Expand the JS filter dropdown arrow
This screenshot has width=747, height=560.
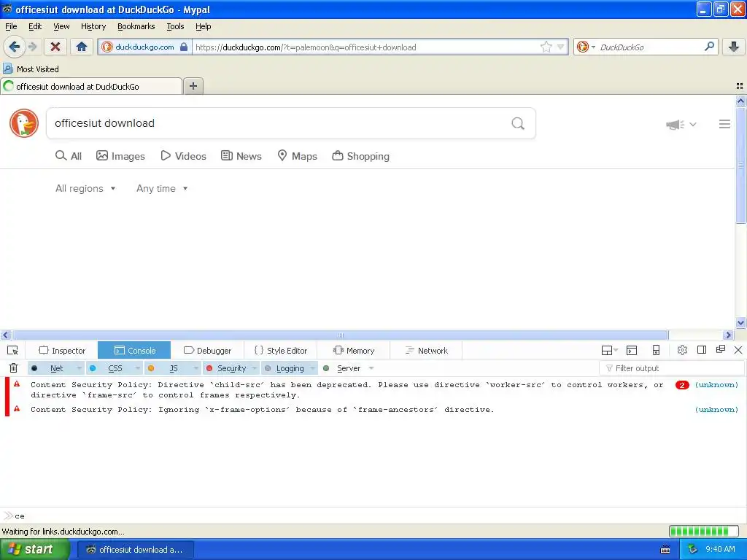(x=196, y=368)
